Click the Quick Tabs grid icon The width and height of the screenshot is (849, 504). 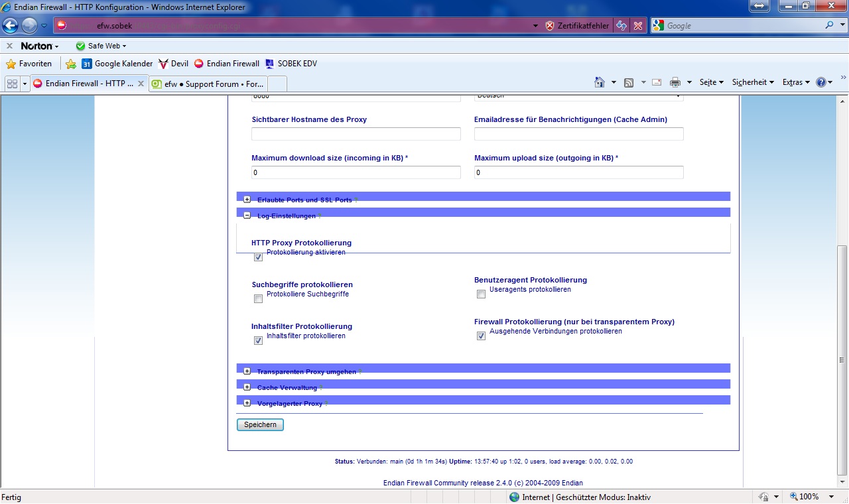click(12, 84)
